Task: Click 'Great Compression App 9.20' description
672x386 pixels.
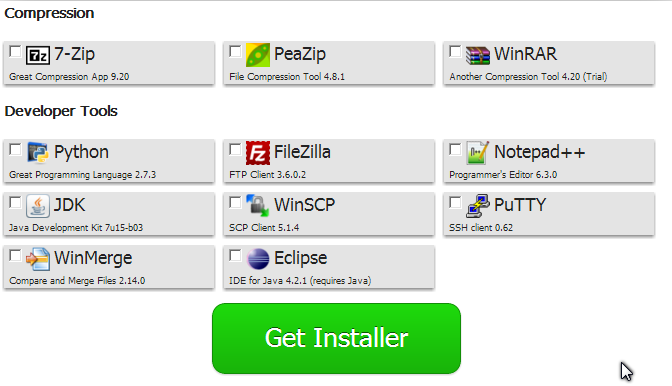Action: [x=69, y=77]
